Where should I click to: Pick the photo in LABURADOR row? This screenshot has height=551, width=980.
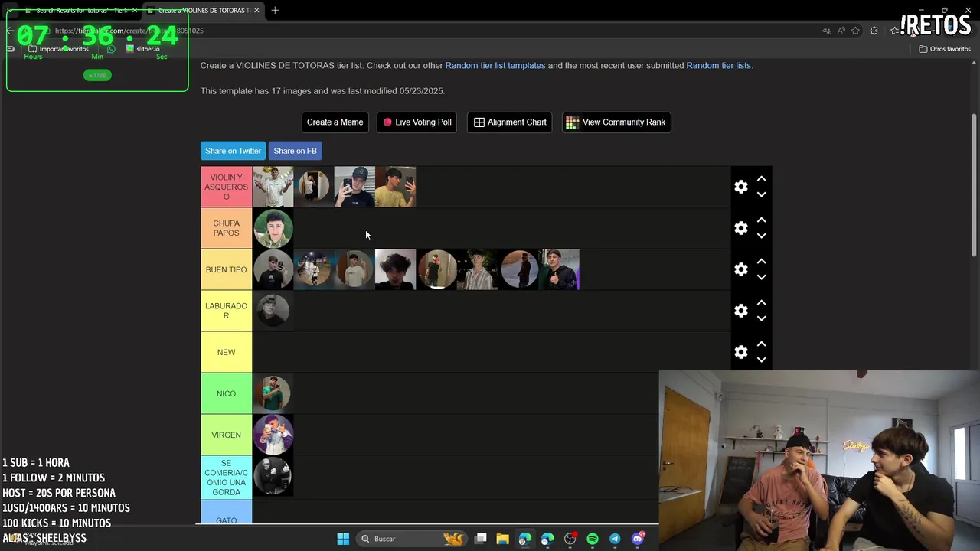273,311
